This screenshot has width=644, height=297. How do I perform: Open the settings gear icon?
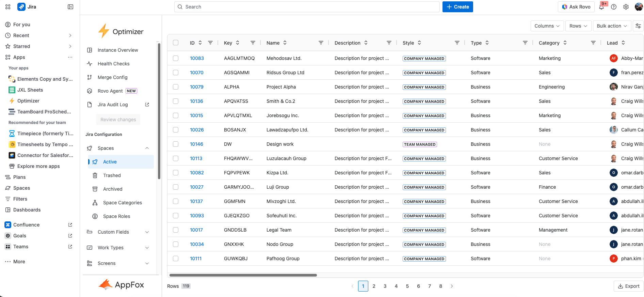tap(626, 7)
